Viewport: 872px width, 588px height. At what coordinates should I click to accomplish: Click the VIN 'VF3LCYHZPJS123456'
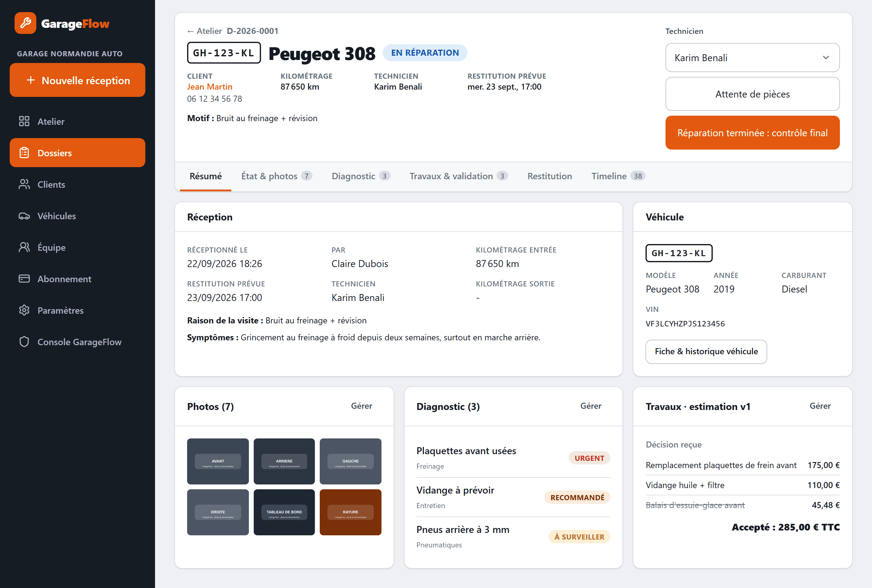[x=685, y=324]
